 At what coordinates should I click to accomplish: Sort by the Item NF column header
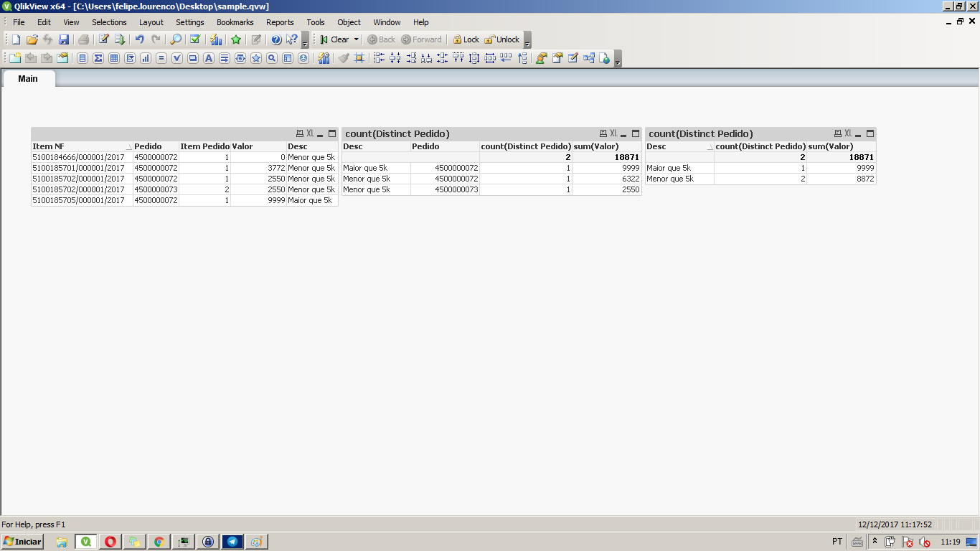coord(82,146)
